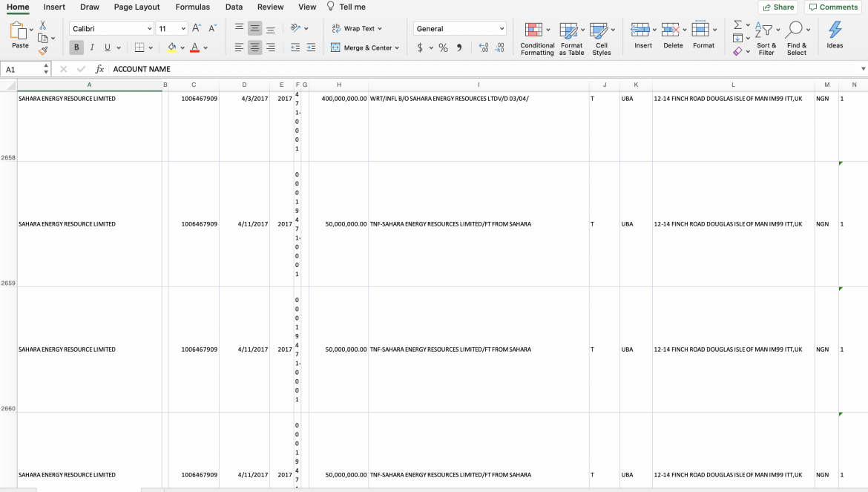Align text to top

[x=239, y=28]
